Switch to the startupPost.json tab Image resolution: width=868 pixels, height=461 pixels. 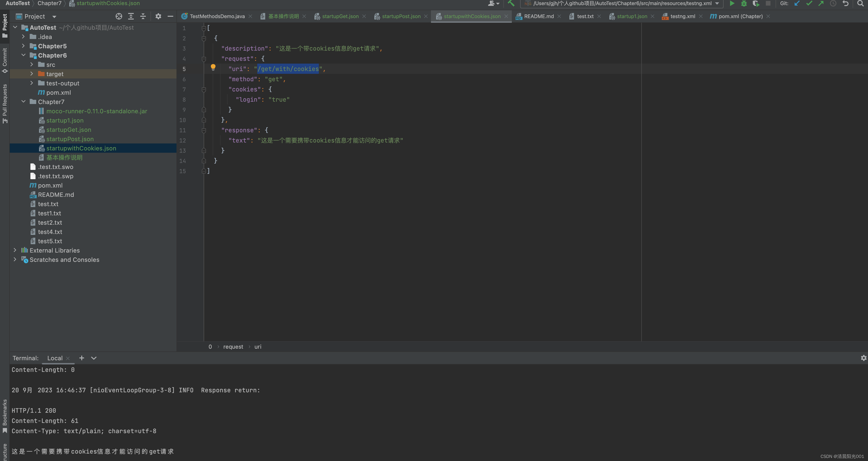[x=401, y=16]
